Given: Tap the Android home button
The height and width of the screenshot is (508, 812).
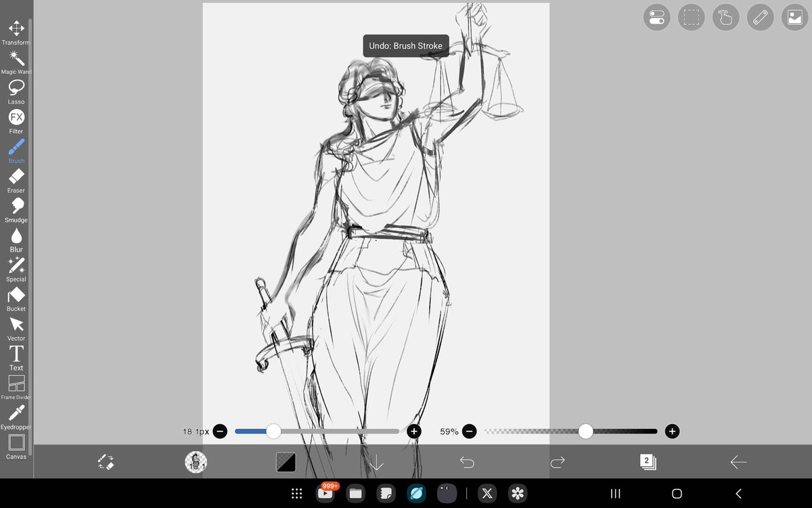Looking at the screenshot, I should [677, 494].
